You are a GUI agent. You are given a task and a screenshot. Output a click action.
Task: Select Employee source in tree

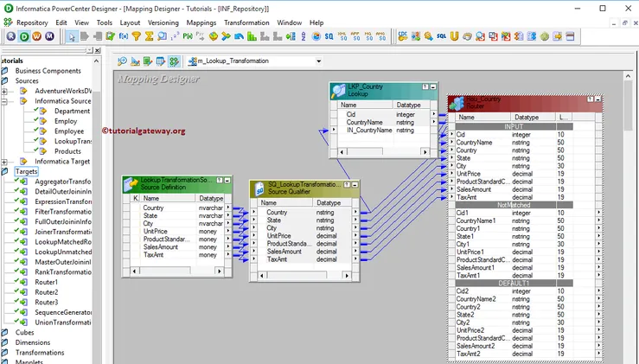(x=69, y=131)
